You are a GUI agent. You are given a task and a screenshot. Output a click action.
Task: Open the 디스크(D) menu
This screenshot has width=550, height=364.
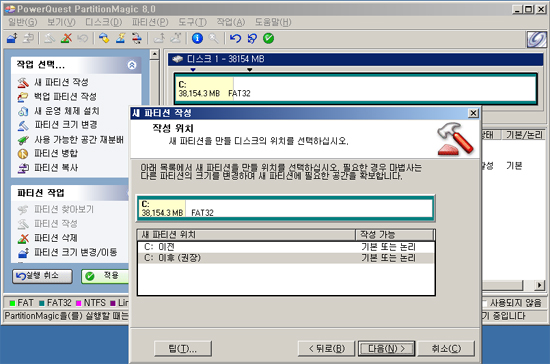click(104, 22)
